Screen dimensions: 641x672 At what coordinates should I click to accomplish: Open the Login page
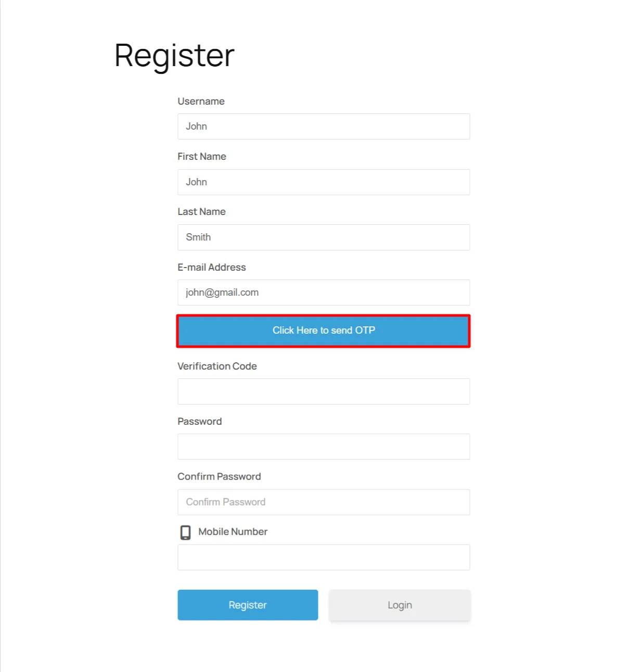click(x=400, y=605)
